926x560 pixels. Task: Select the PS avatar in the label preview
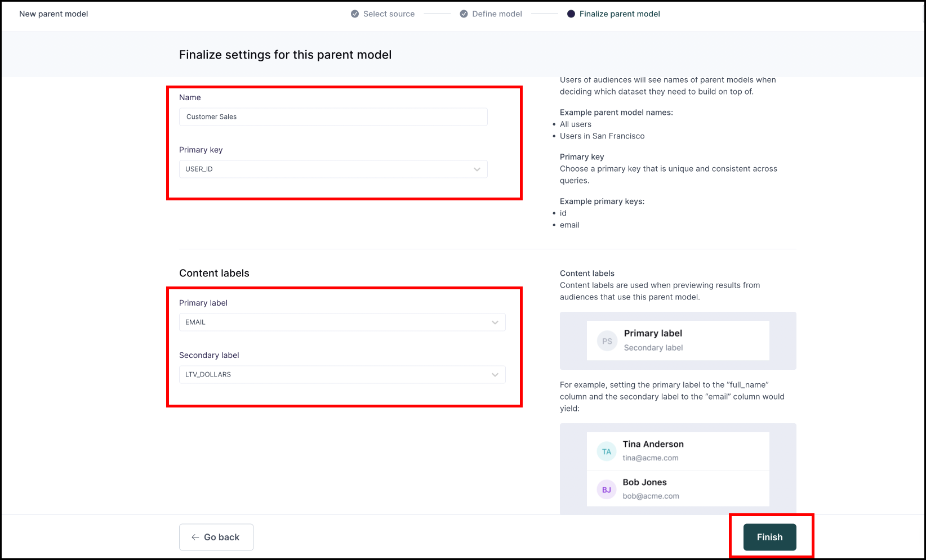tap(606, 341)
